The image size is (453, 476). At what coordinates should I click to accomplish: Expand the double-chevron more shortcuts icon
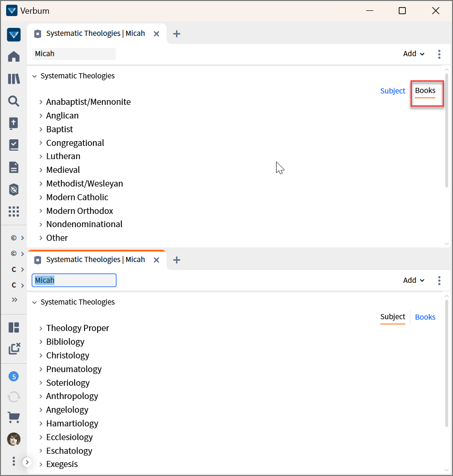14,299
